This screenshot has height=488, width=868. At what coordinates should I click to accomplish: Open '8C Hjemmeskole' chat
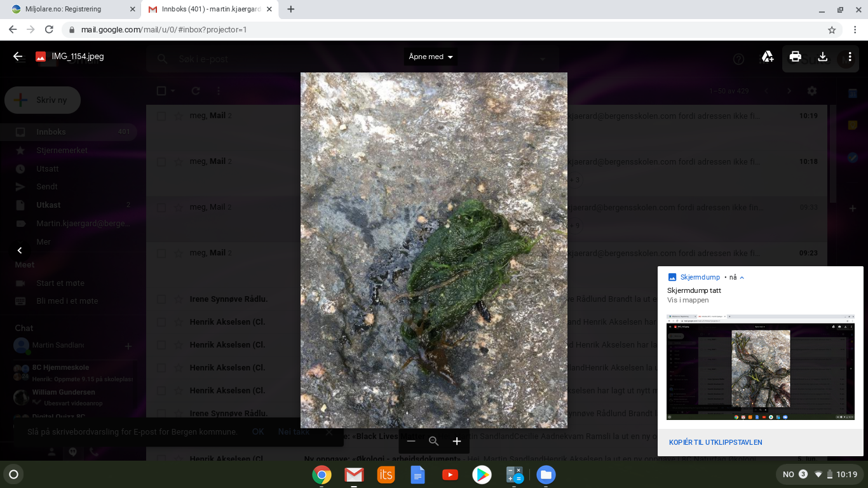click(73, 372)
